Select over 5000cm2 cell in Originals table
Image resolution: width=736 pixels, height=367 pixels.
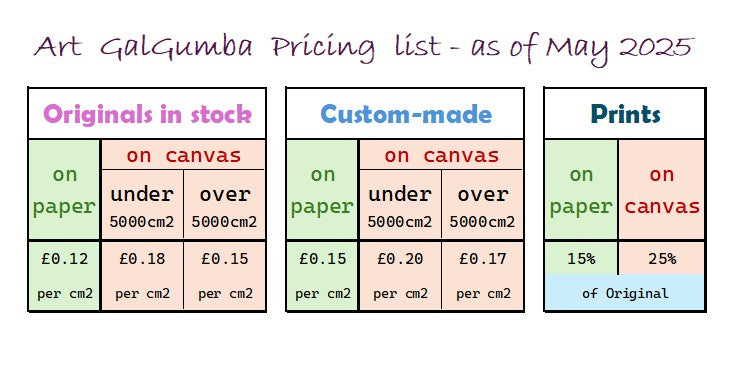(224, 205)
